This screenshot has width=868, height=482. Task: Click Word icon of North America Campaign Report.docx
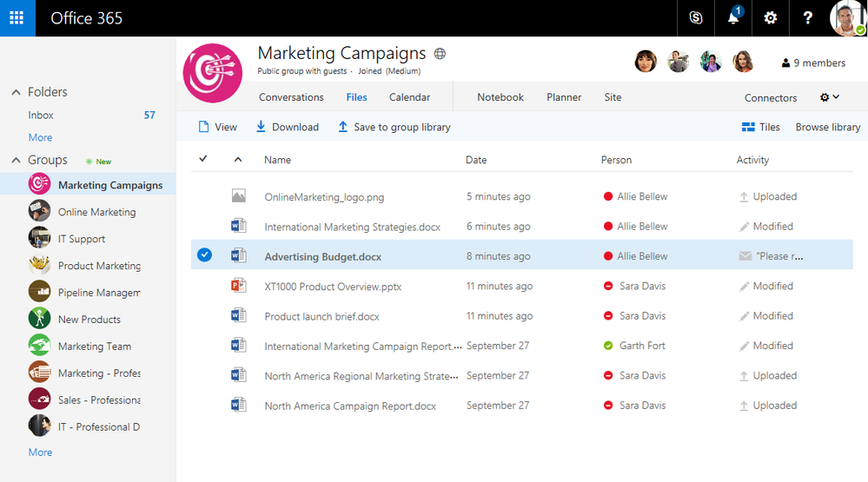tap(239, 405)
